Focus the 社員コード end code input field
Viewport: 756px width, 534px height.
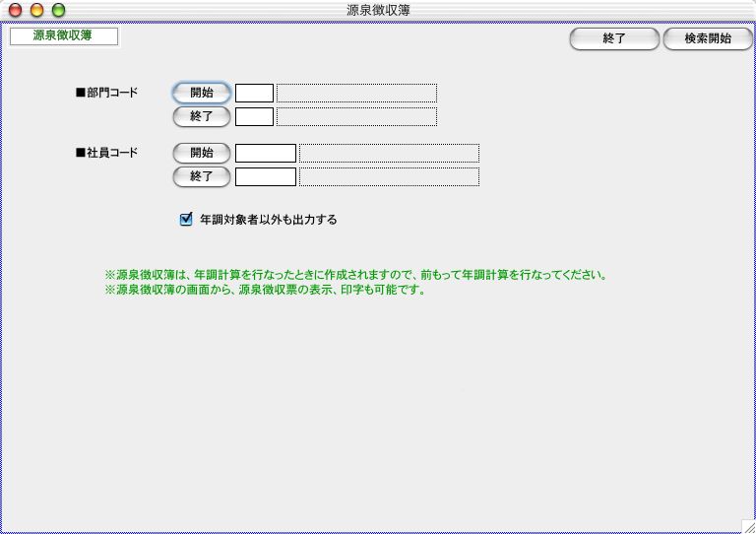coord(266,177)
